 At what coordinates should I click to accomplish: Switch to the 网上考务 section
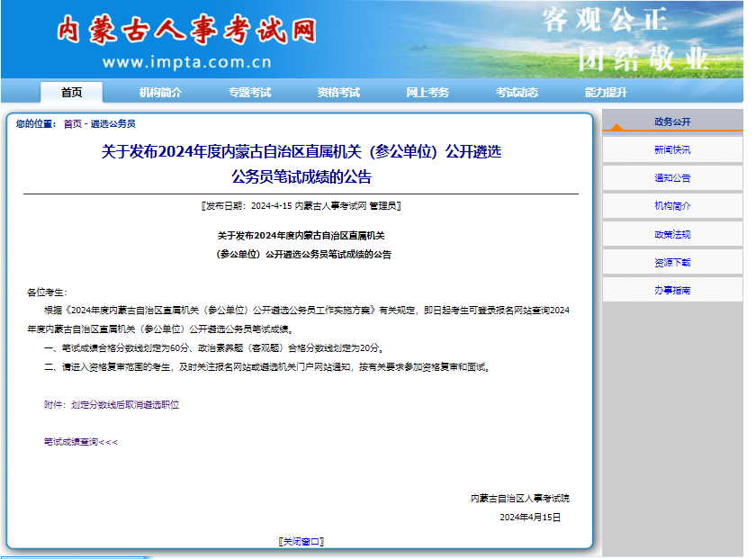427,93
